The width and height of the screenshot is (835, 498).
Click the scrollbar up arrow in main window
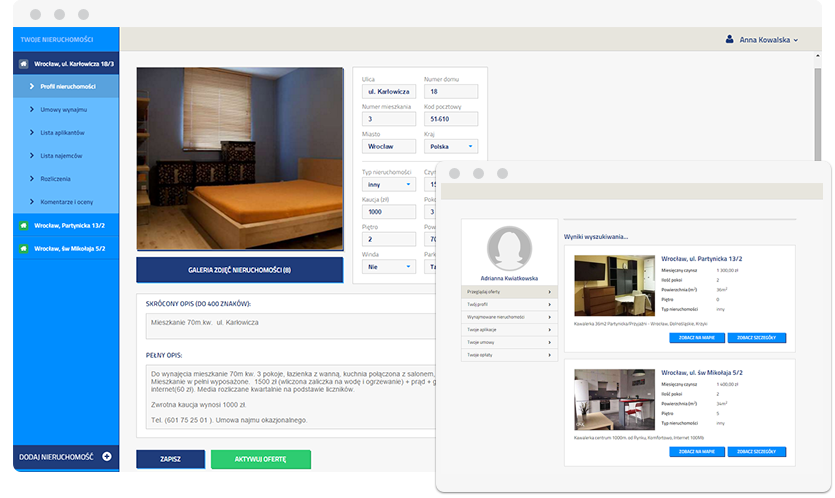[817, 56]
